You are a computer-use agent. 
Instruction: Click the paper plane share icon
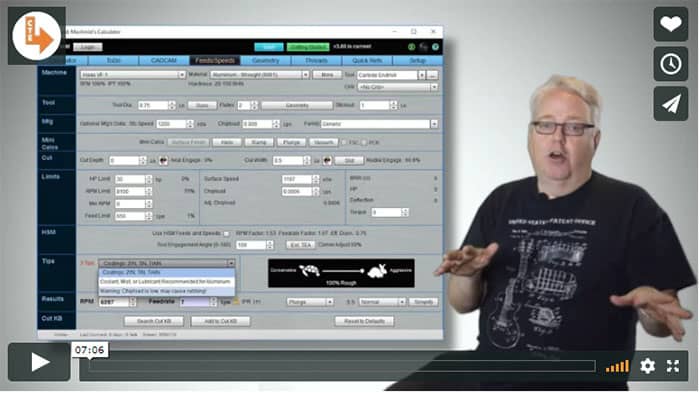coord(671,104)
